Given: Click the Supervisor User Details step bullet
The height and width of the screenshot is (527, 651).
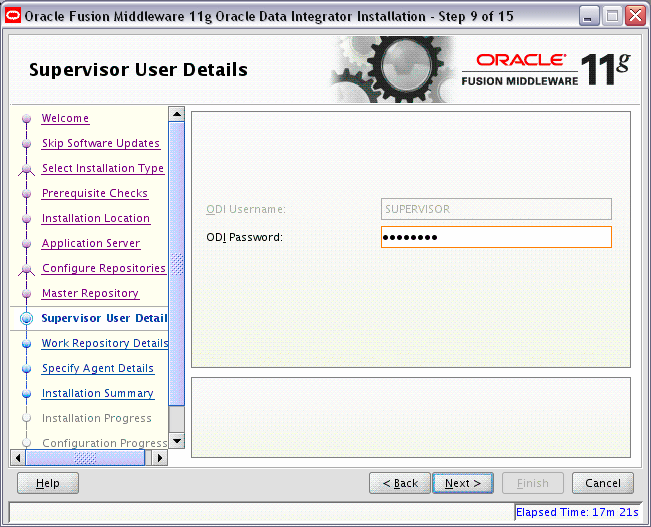Looking at the screenshot, I should coord(27,319).
